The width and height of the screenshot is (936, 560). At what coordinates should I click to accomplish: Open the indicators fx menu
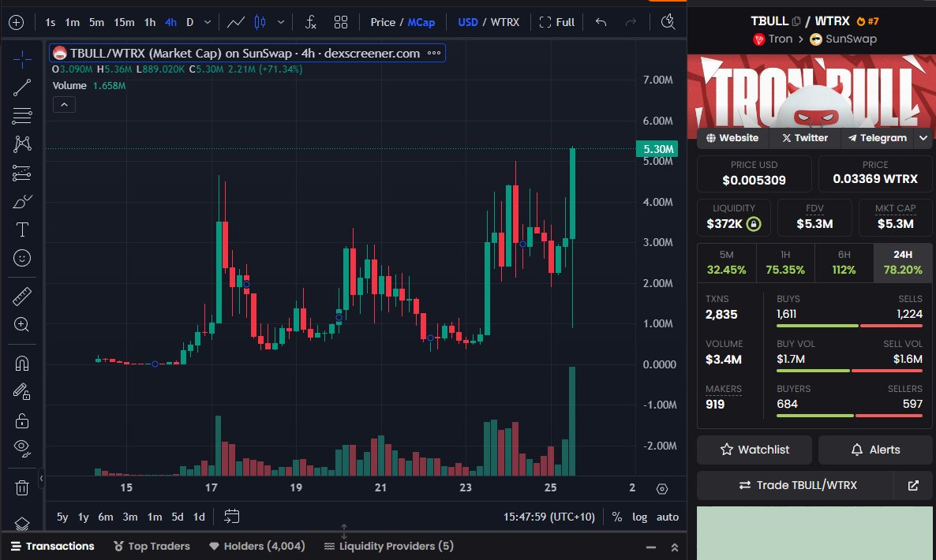[310, 23]
